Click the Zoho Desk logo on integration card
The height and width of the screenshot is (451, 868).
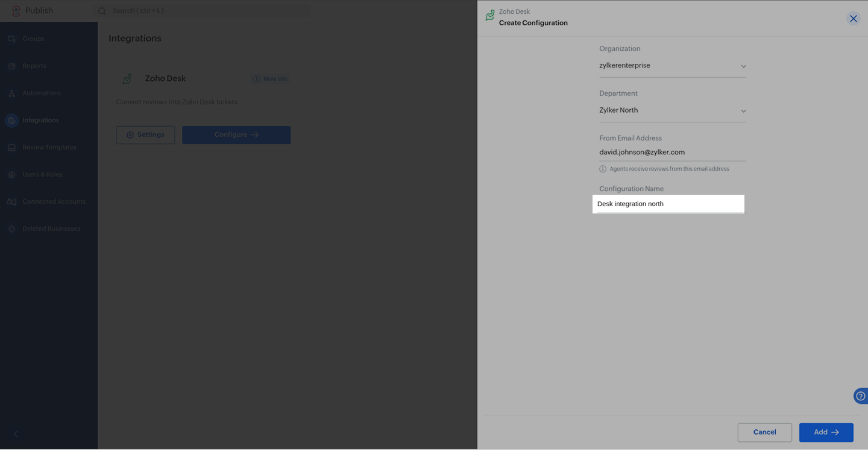pyautogui.click(x=127, y=79)
